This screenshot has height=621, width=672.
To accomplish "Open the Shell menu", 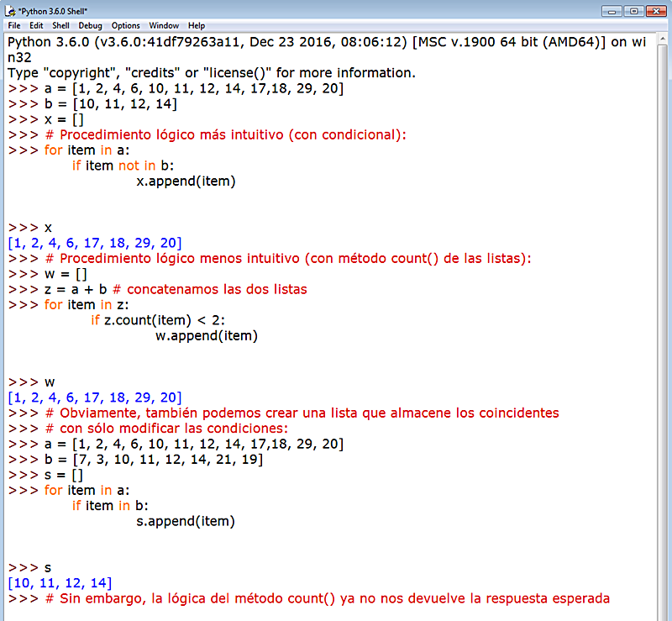I will 60,25.
